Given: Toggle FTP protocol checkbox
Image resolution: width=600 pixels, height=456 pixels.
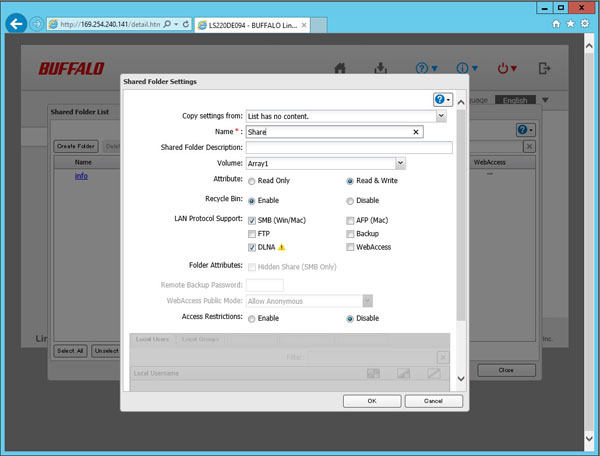Looking at the screenshot, I should (x=252, y=234).
